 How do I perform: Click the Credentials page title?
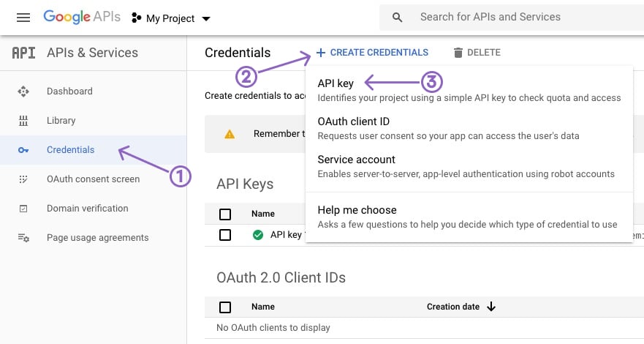pos(238,53)
